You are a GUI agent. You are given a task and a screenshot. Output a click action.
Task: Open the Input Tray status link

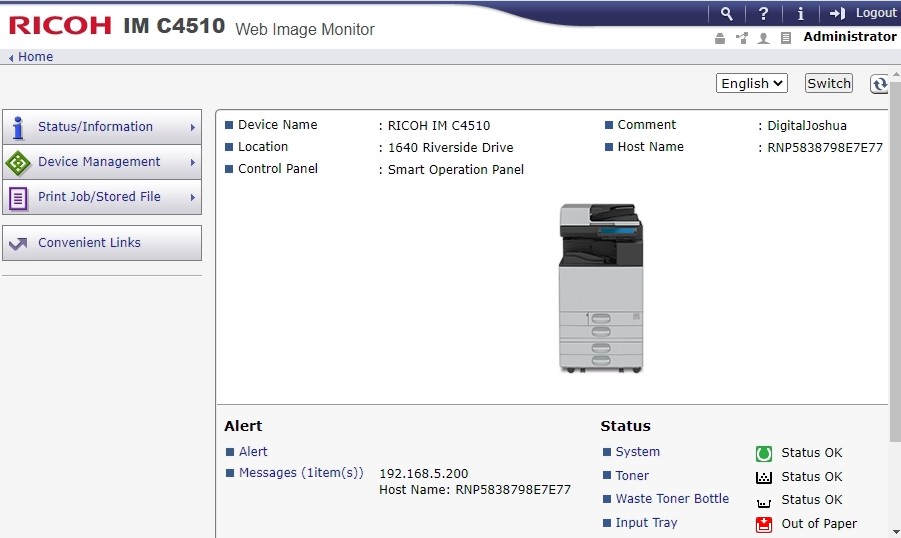646,523
